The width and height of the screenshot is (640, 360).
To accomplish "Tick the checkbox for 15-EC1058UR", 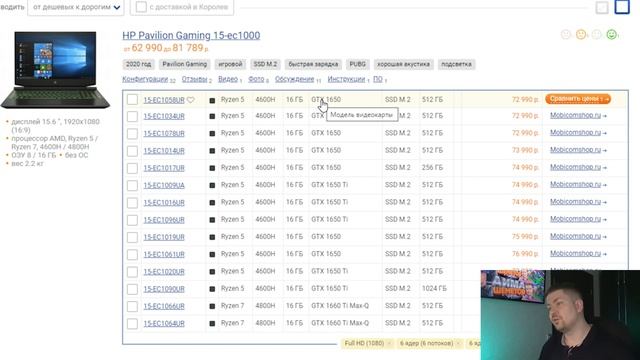I will click(x=132, y=100).
